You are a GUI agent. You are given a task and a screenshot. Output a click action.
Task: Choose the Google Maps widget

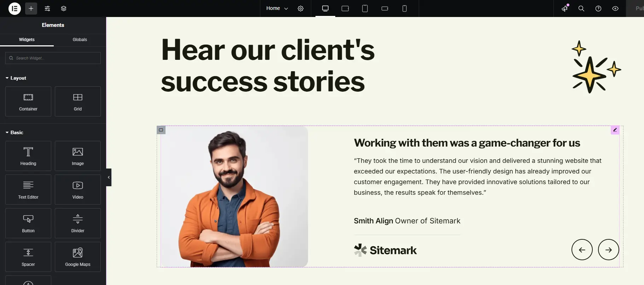(x=78, y=257)
